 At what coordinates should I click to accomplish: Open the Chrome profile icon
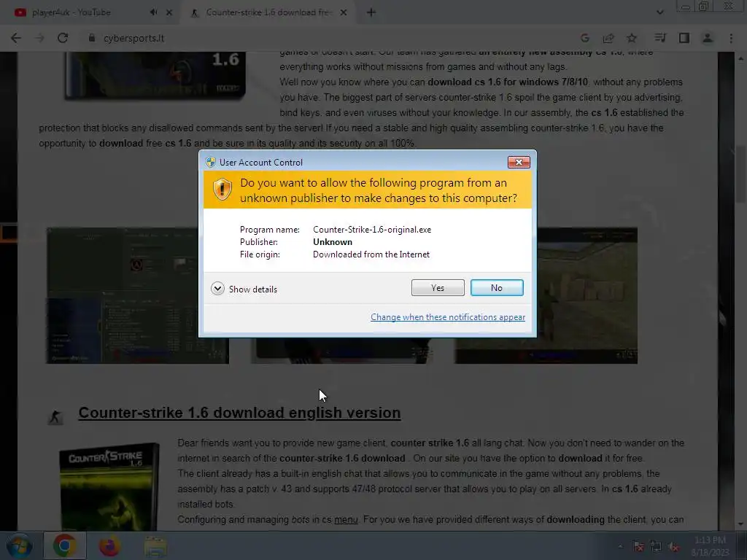tap(708, 38)
